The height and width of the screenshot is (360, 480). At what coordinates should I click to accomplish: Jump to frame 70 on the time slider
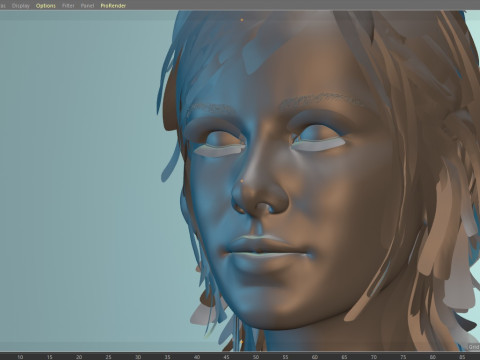pos(374,357)
